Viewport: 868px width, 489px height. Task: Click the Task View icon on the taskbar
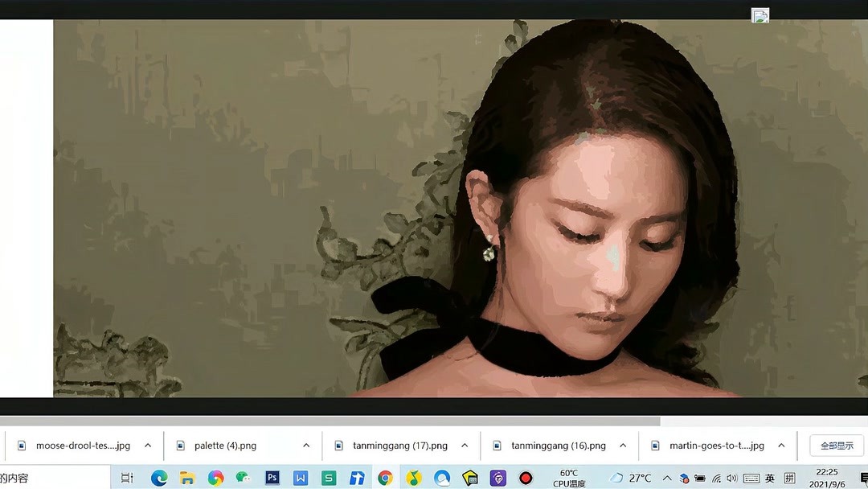(x=126, y=477)
